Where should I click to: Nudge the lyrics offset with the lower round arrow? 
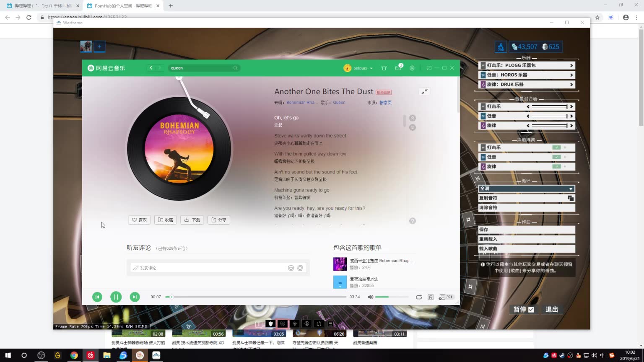413,127
